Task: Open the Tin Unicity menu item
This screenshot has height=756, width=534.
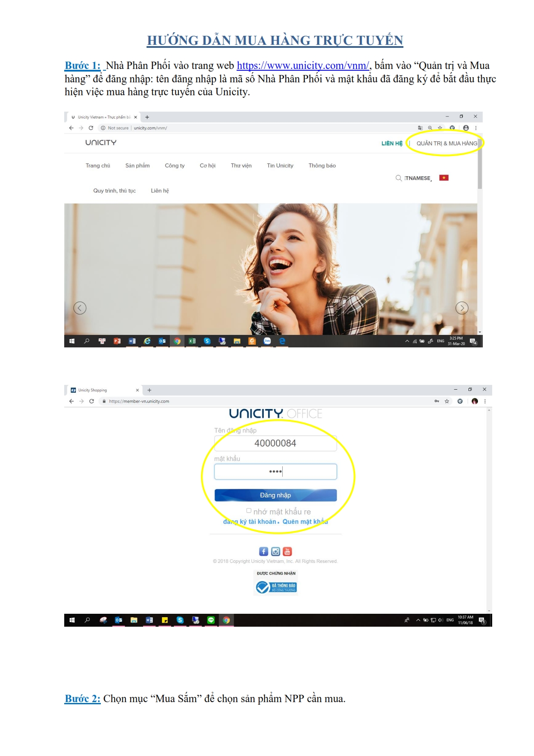Action: point(280,166)
